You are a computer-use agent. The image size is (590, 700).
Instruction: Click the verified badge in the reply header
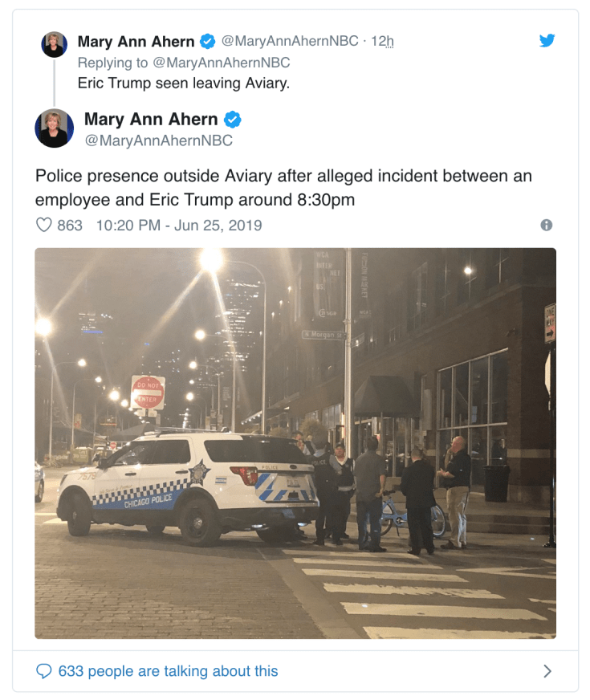pos(208,41)
